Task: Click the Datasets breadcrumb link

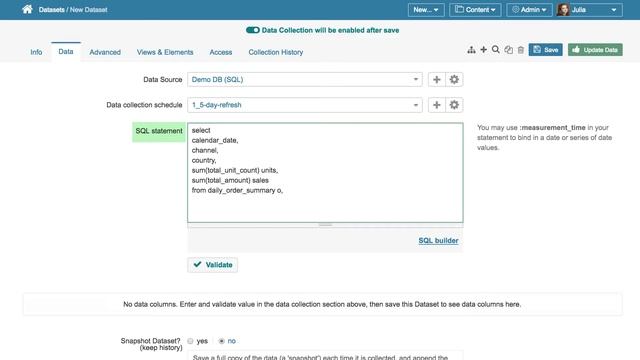Action: tap(51, 10)
